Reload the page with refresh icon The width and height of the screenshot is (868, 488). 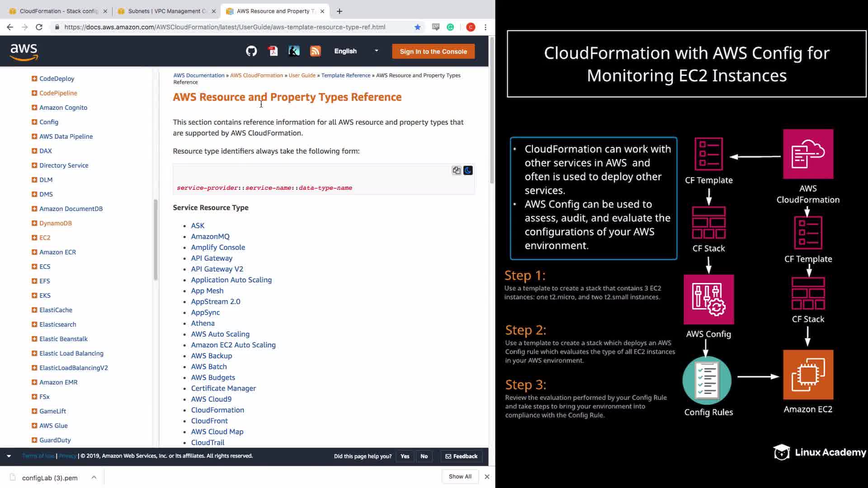pyautogui.click(x=39, y=27)
